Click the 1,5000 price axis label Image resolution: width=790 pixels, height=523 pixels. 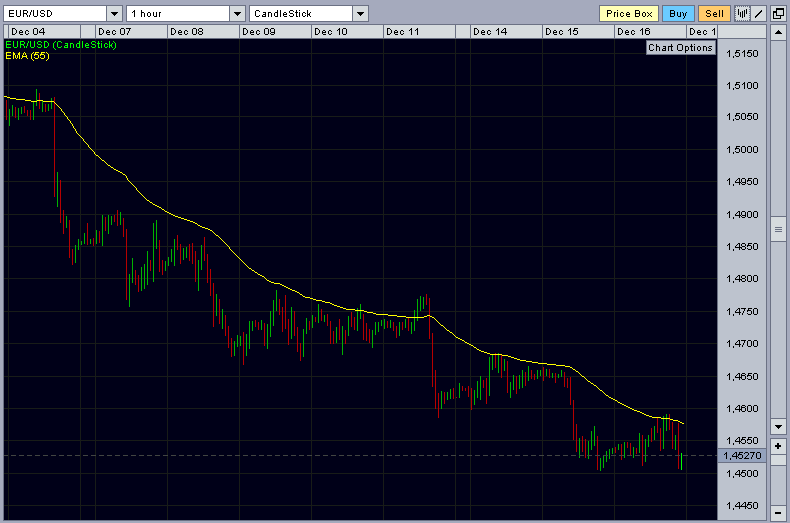pyautogui.click(x=742, y=150)
